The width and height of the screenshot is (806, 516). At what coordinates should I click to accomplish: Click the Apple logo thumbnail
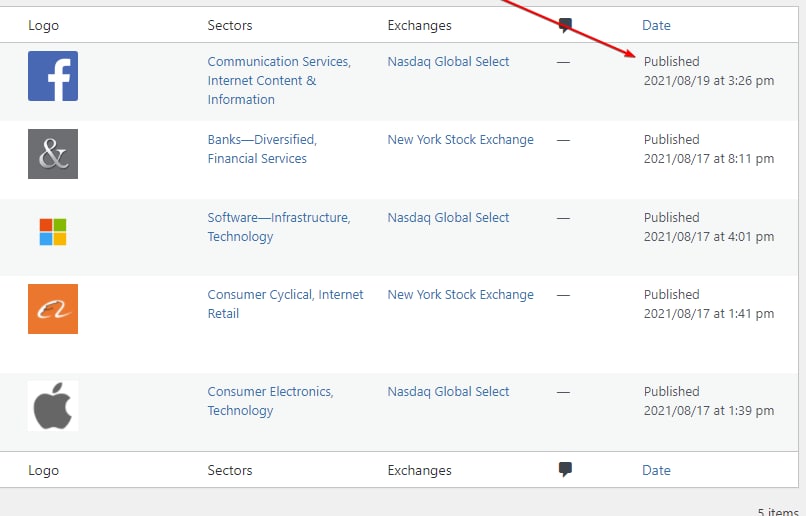(53, 406)
